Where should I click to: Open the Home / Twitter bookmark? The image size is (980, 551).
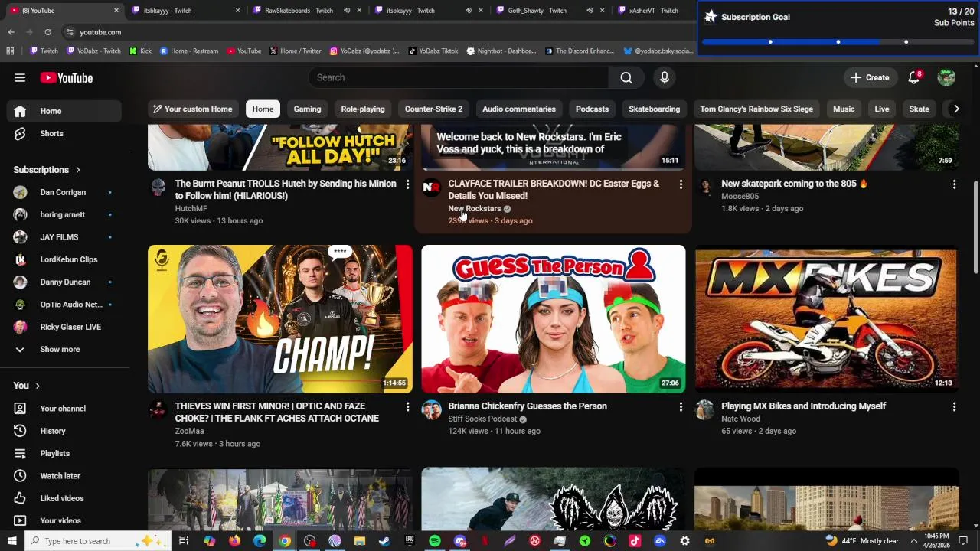click(x=295, y=51)
